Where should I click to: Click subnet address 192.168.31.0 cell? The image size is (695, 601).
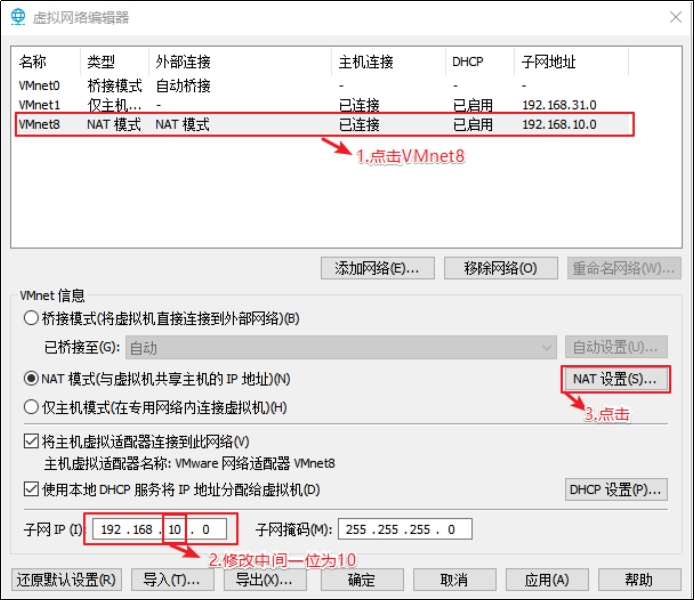pyautogui.click(x=559, y=105)
